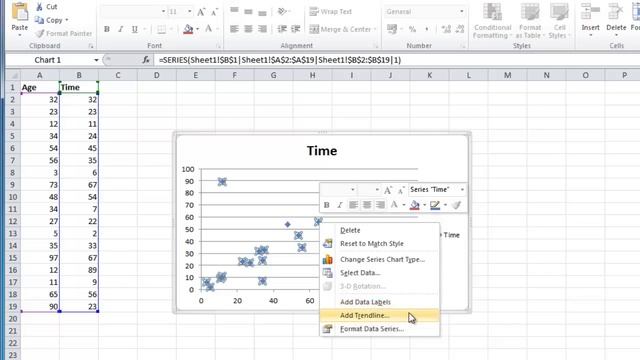Click the Cut scissors icon
Screen dimensions: 640x360
pos(39,7)
